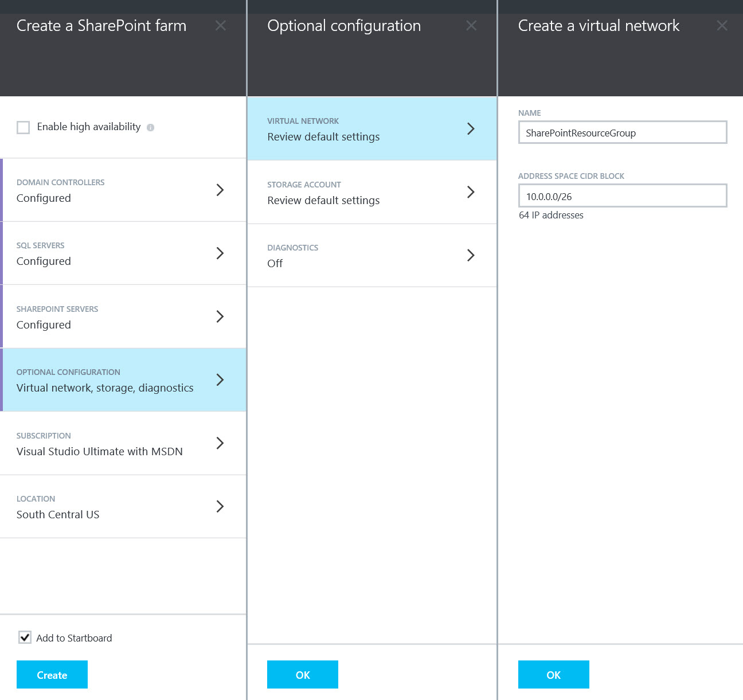
Task: Expand Storage Account chevron arrow
Action: click(x=471, y=192)
